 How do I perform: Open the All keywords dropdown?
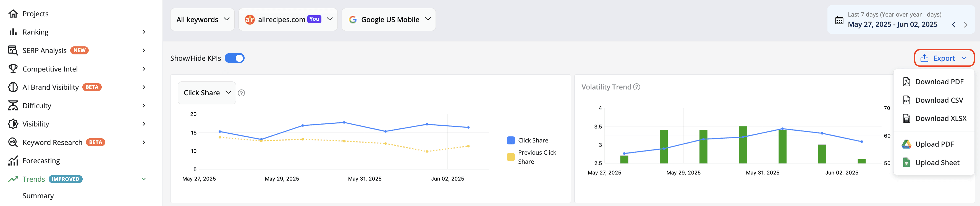coord(202,19)
